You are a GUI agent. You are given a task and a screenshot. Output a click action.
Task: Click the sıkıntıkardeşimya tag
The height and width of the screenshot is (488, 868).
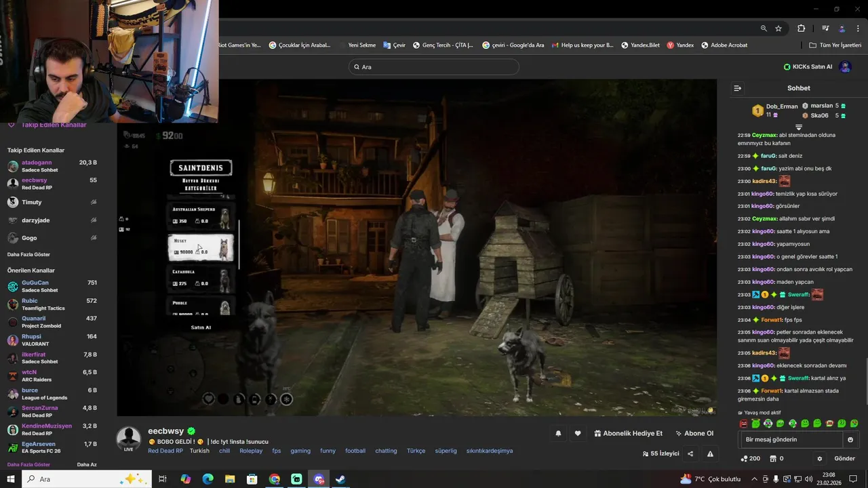click(x=490, y=451)
